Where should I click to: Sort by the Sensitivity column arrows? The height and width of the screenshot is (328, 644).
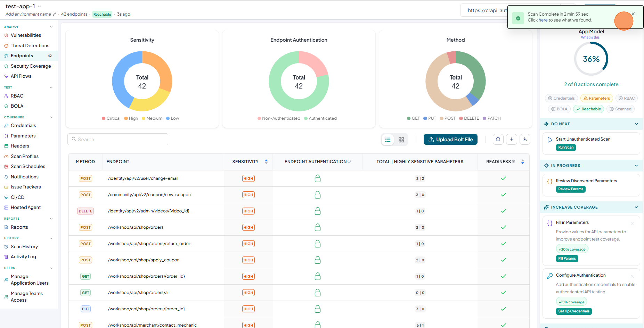(x=266, y=162)
